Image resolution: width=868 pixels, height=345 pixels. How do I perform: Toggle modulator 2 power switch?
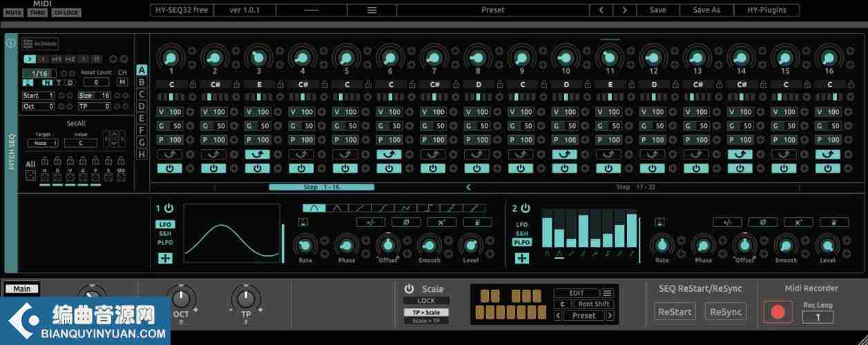point(525,208)
